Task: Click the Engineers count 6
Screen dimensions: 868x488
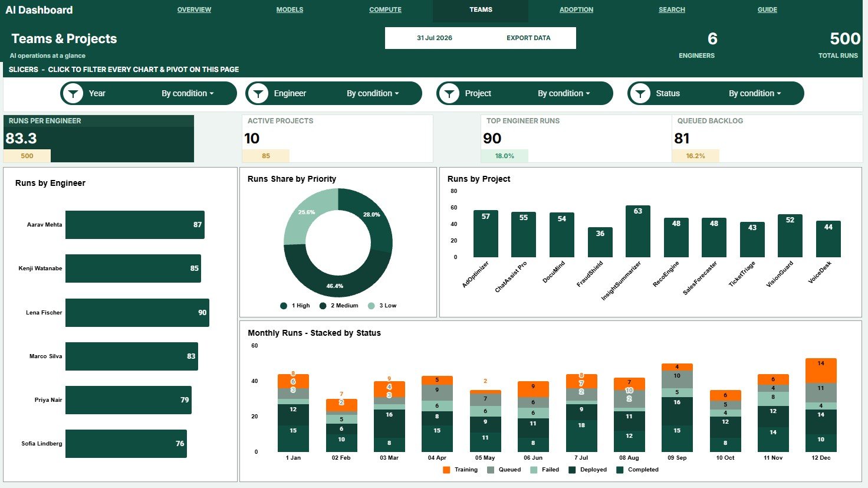Action: coord(712,39)
